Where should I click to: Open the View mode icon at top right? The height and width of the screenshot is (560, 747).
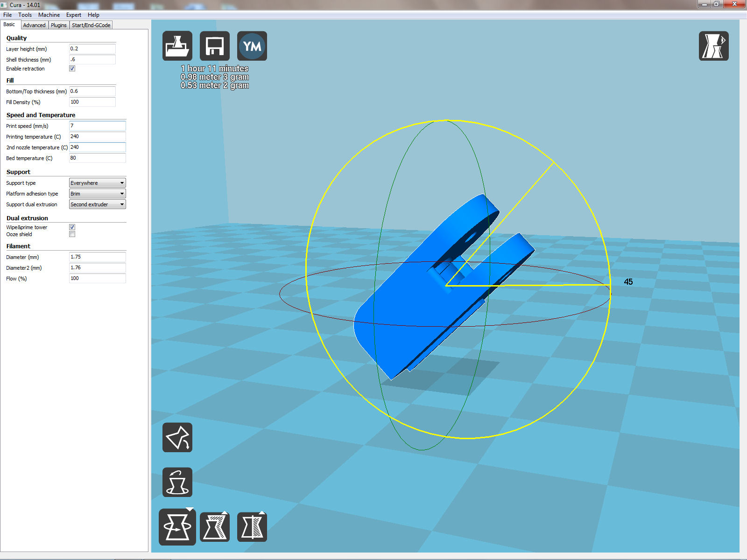coord(713,46)
